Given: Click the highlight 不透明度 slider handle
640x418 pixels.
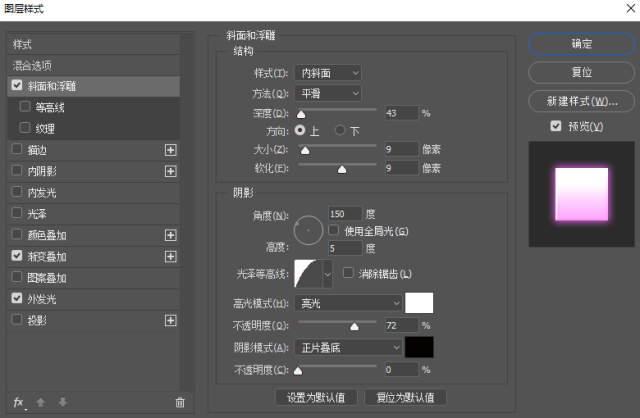Looking at the screenshot, I should [x=354, y=326].
